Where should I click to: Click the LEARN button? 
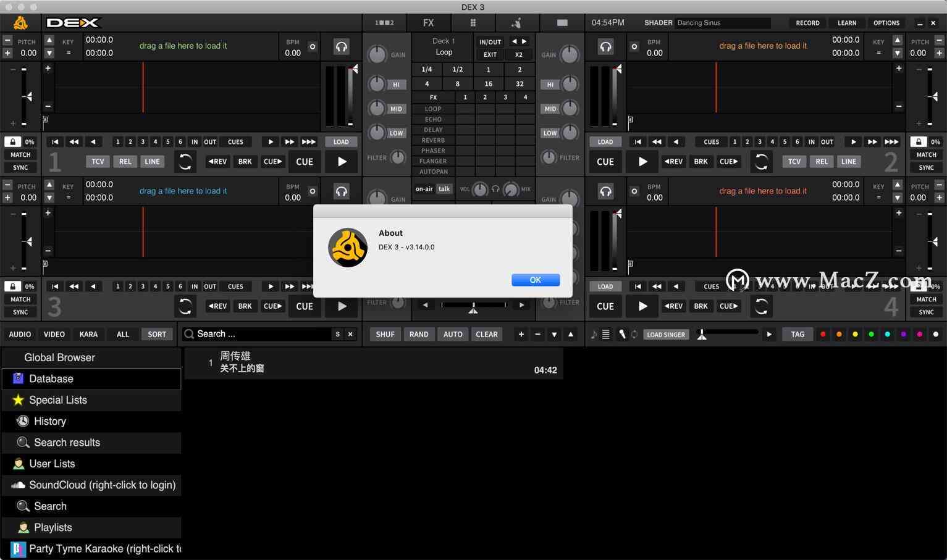click(x=847, y=23)
